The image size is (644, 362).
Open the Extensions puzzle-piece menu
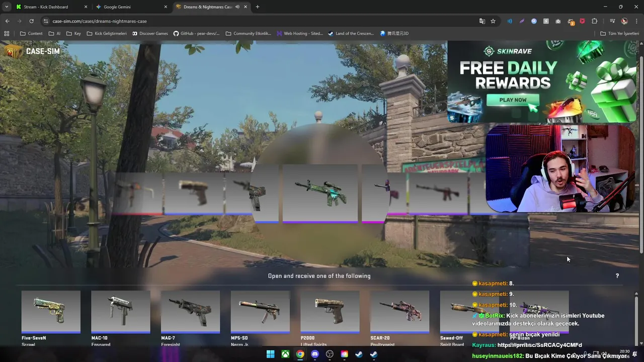pos(595,21)
